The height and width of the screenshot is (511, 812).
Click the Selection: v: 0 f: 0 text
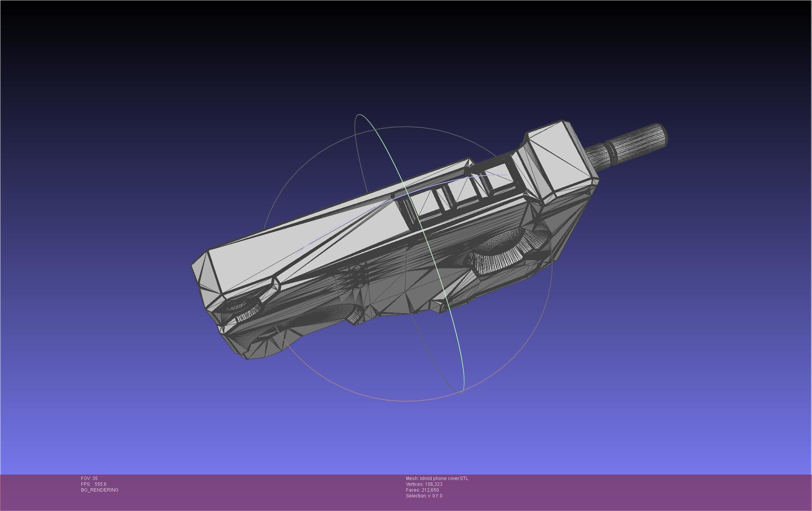point(424,496)
